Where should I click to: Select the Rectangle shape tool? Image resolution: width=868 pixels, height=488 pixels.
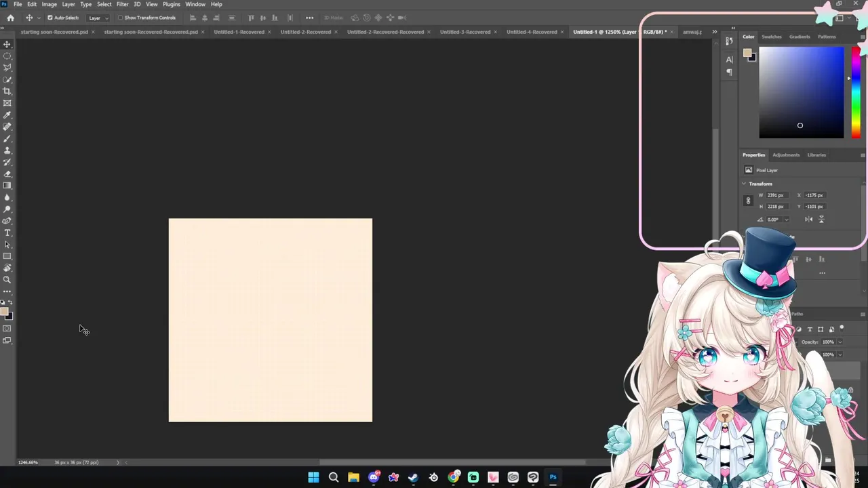click(x=7, y=256)
